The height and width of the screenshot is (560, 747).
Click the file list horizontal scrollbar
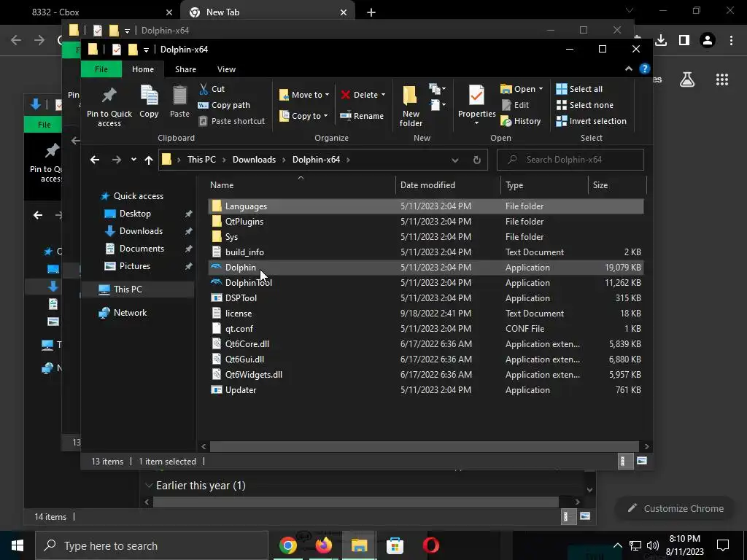[424, 446]
